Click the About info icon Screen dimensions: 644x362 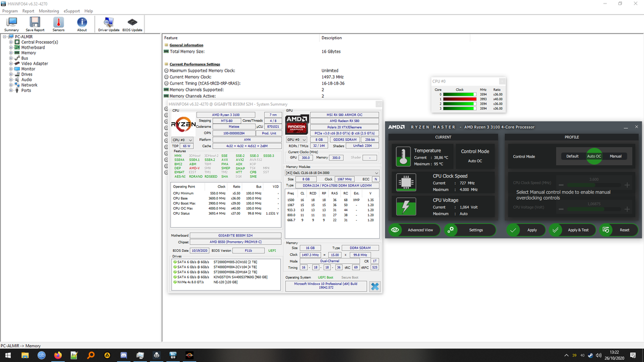tap(82, 24)
